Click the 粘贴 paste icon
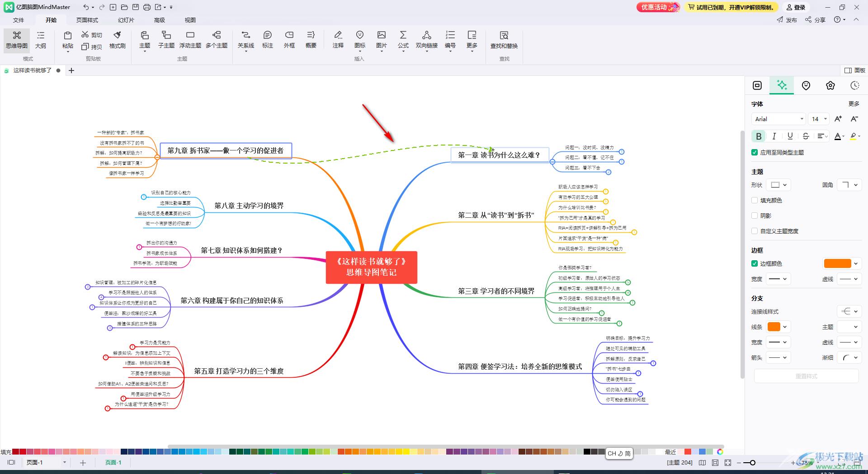This screenshot has height=474, width=868. 68,40
